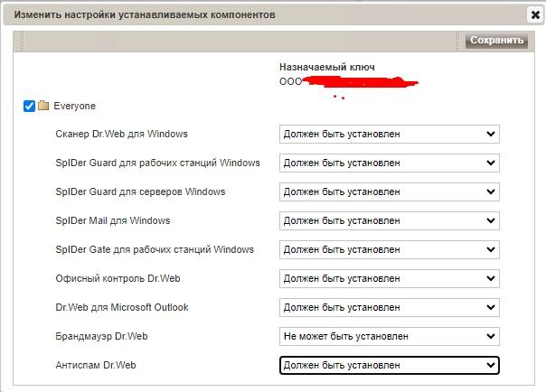546x392 pixels.
Task: Click the Брандмауэр Dr.Web label
Action: tap(101, 336)
